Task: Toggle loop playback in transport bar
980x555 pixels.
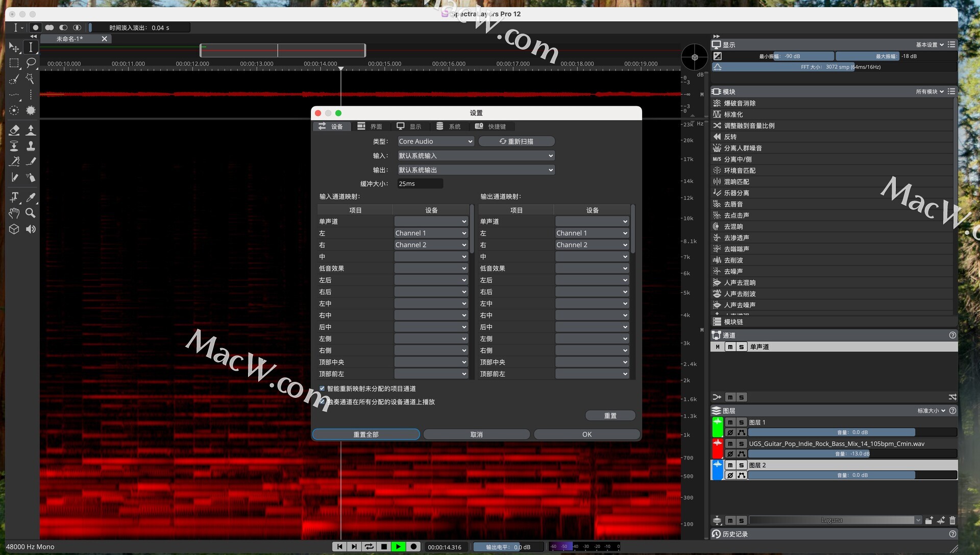Action: [369, 546]
